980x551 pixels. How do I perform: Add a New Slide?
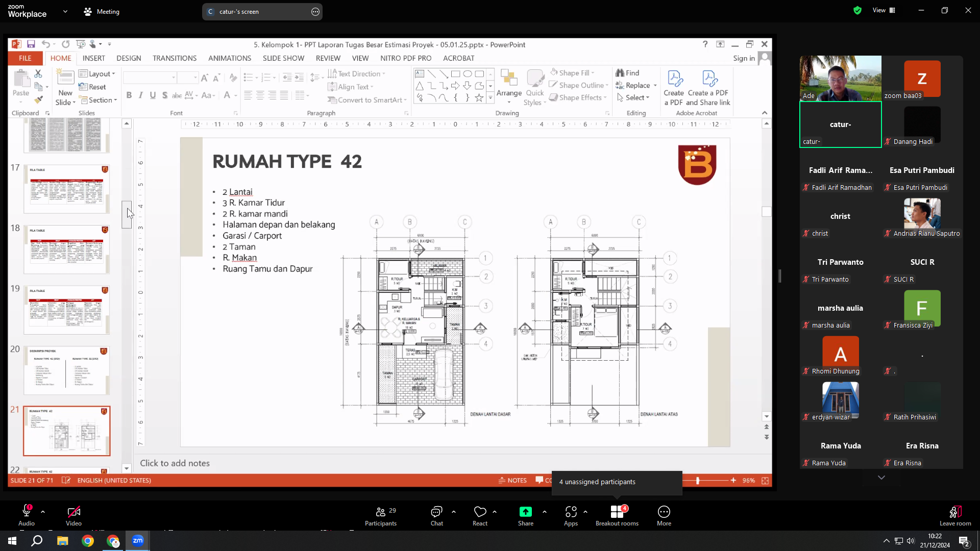pyautogui.click(x=65, y=88)
